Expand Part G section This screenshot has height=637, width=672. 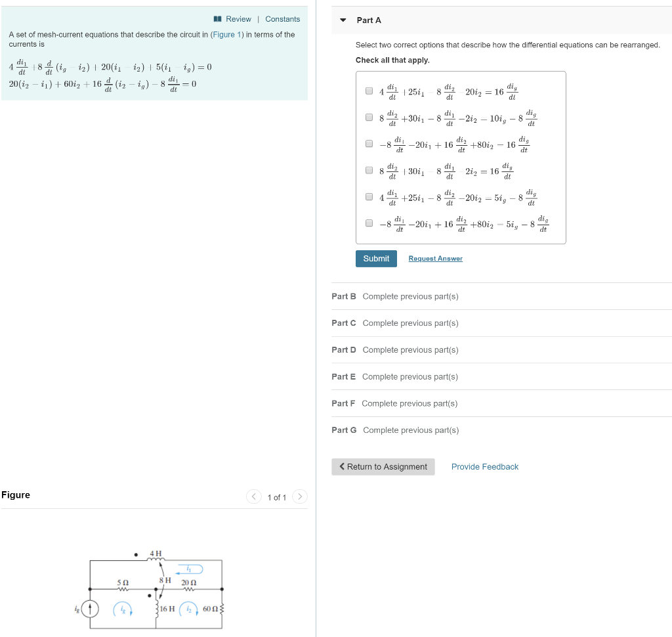[343, 430]
